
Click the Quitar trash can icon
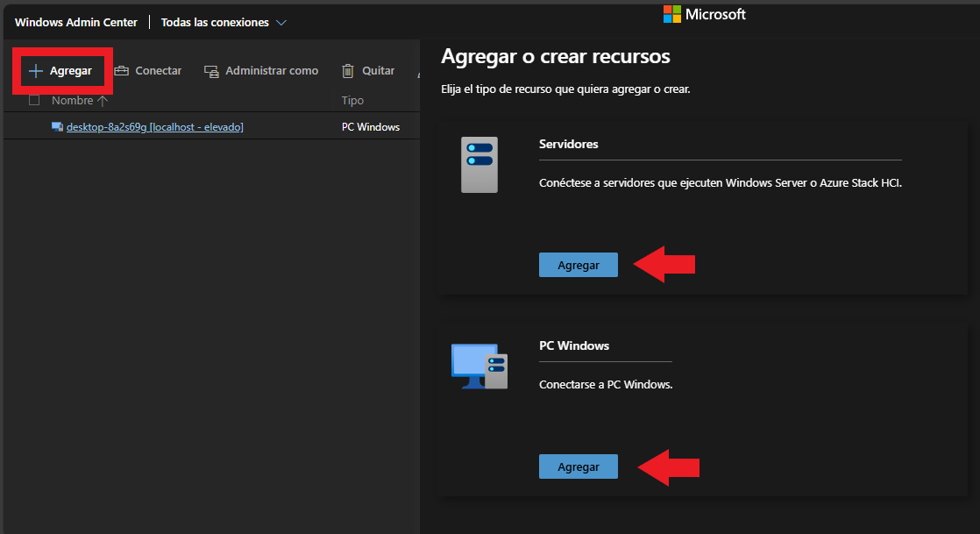[348, 71]
